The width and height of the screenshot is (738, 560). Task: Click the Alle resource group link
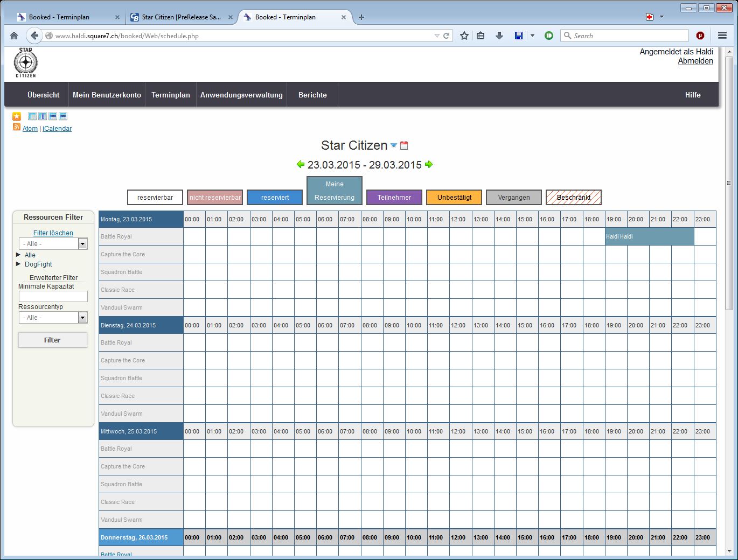(x=30, y=255)
